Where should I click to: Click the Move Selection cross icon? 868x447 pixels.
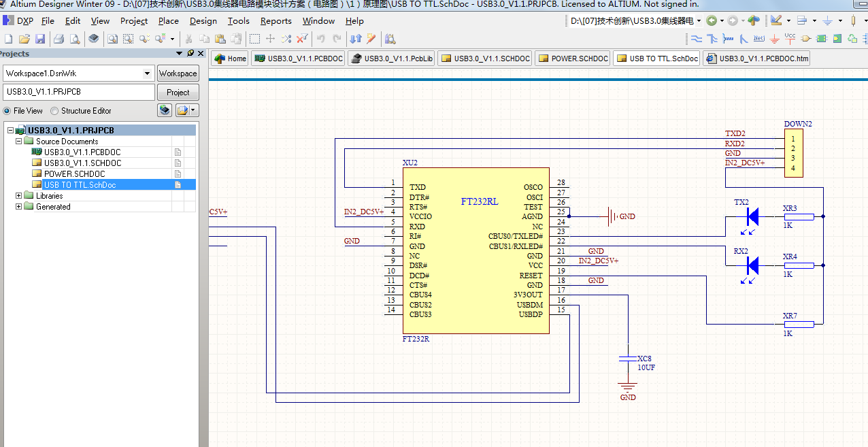click(269, 39)
